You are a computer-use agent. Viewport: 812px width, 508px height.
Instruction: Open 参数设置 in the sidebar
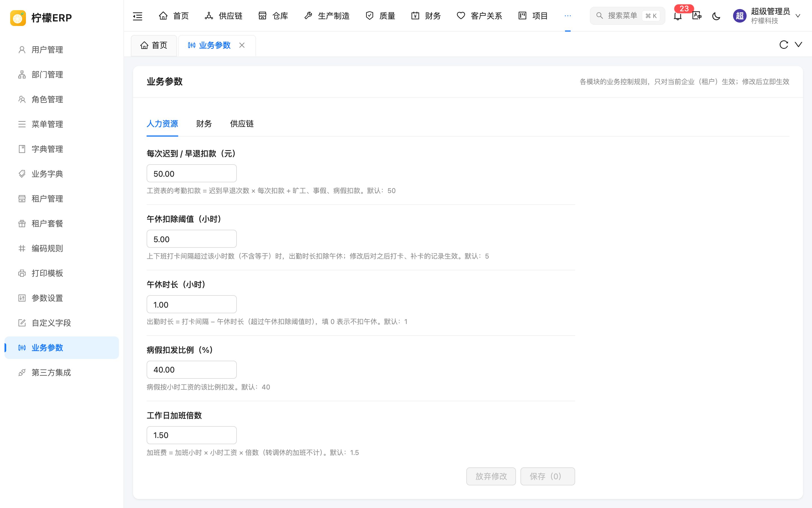pyautogui.click(x=62, y=298)
